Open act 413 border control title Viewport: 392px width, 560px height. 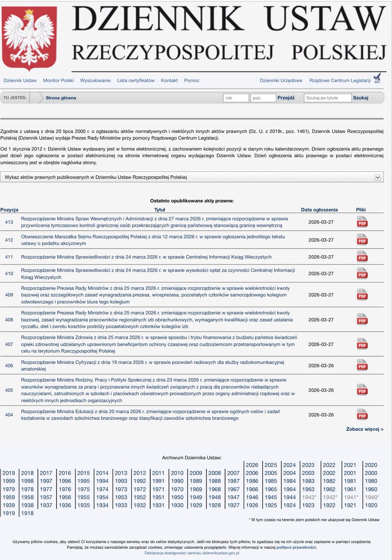coord(154,222)
